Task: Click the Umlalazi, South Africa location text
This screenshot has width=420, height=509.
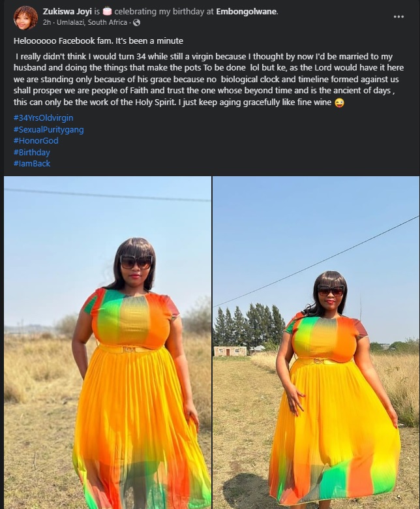Action: (92, 22)
